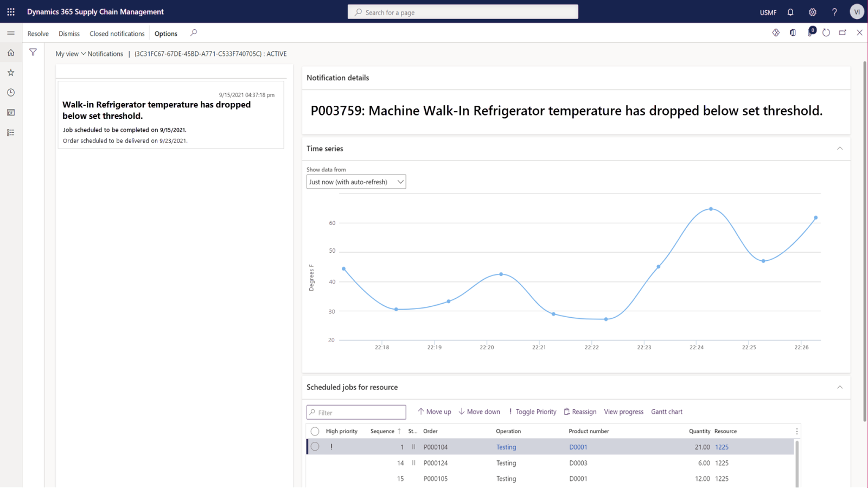Viewport: 868px width, 488px height.
Task: Go to Home in left sidebar
Action: point(11,53)
